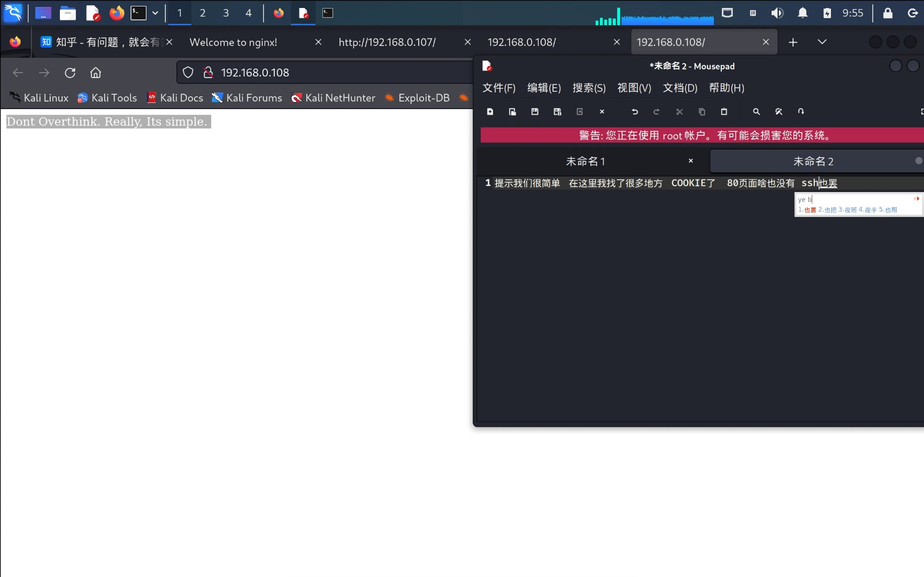Lock the screen with the padlock icon

(x=888, y=13)
